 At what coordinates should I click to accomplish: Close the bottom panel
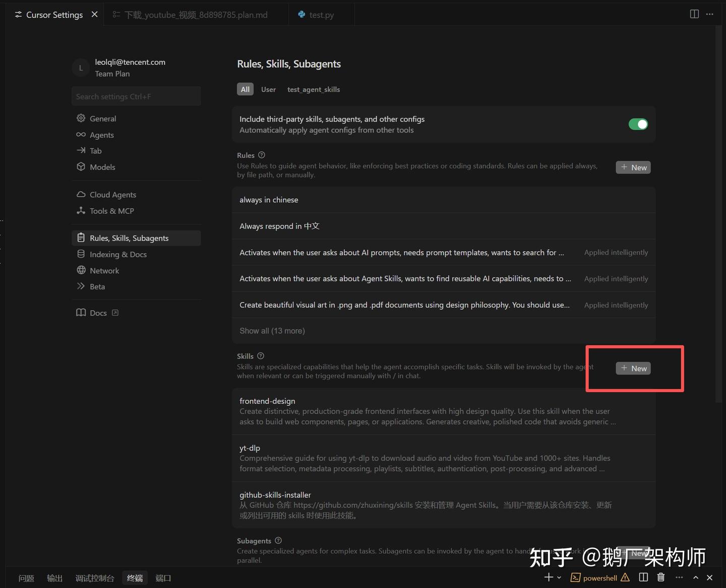709,577
